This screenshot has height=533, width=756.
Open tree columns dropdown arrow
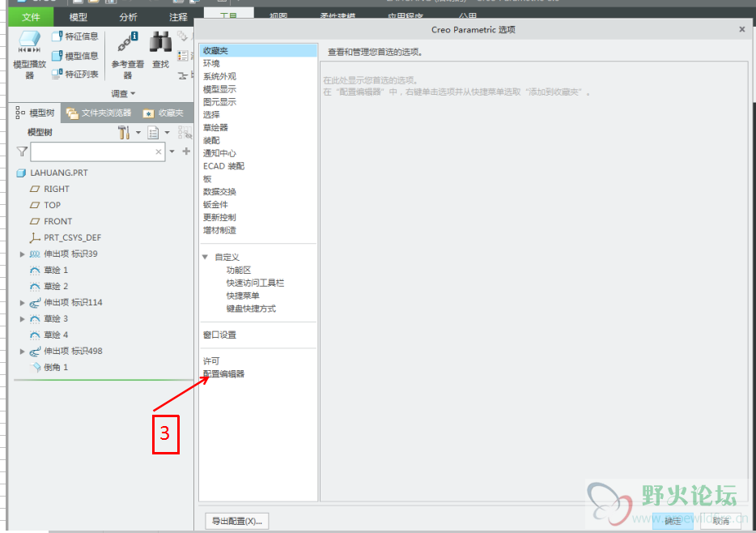click(x=168, y=132)
